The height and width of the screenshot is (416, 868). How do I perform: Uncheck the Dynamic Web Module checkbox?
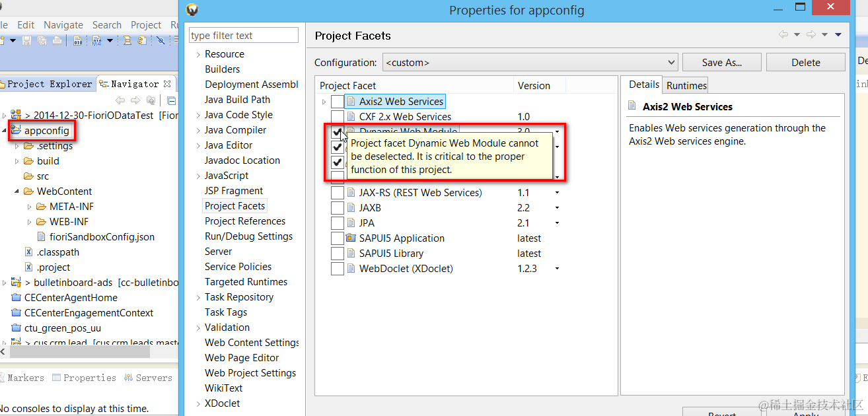(x=337, y=132)
